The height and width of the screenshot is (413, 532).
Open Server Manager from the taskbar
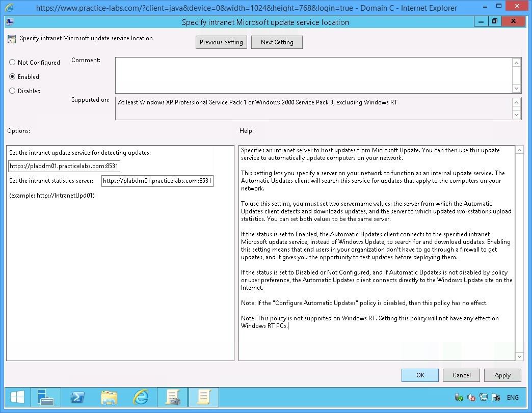pos(46,397)
